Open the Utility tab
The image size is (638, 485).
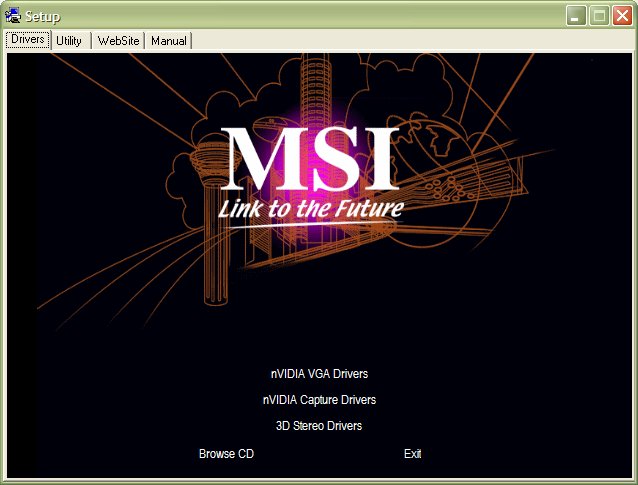pyautogui.click(x=69, y=41)
